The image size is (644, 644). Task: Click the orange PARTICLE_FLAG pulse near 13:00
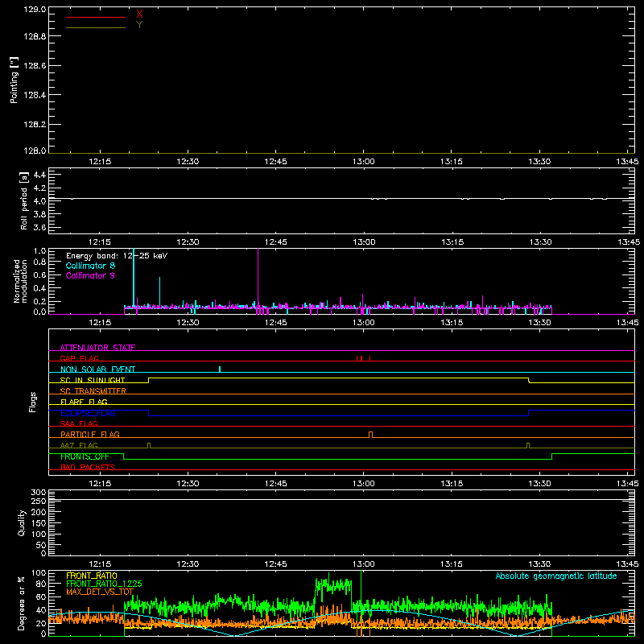tap(371, 435)
